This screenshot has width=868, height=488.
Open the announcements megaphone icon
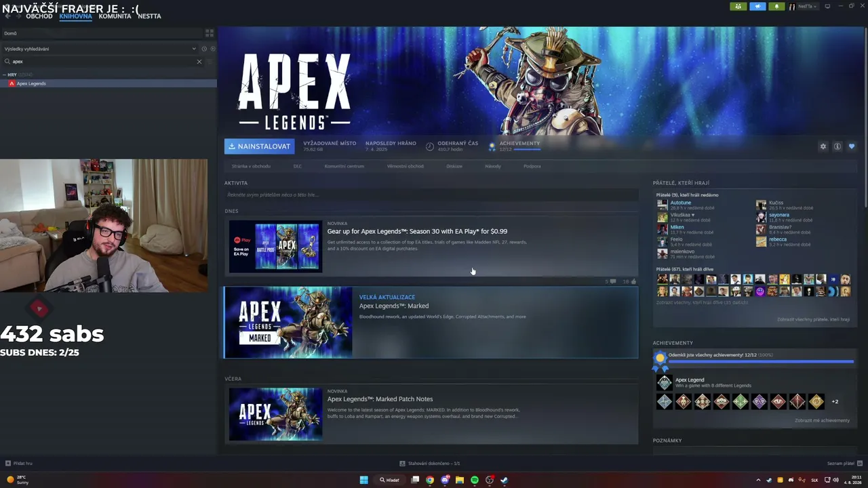[x=757, y=7]
